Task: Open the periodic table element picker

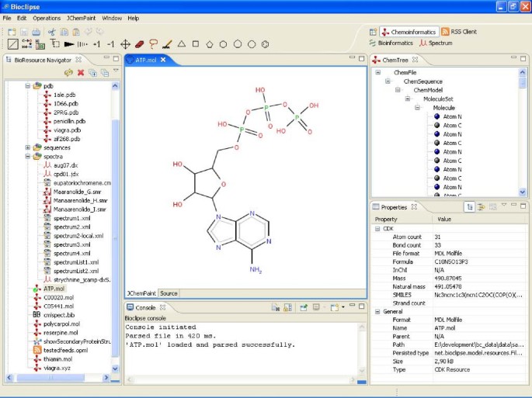Action: pos(40,44)
